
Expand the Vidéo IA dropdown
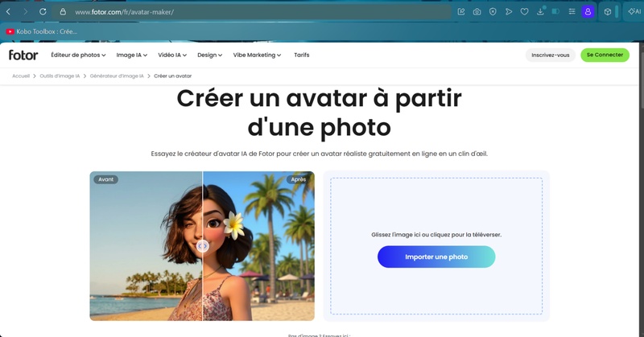coord(172,55)
